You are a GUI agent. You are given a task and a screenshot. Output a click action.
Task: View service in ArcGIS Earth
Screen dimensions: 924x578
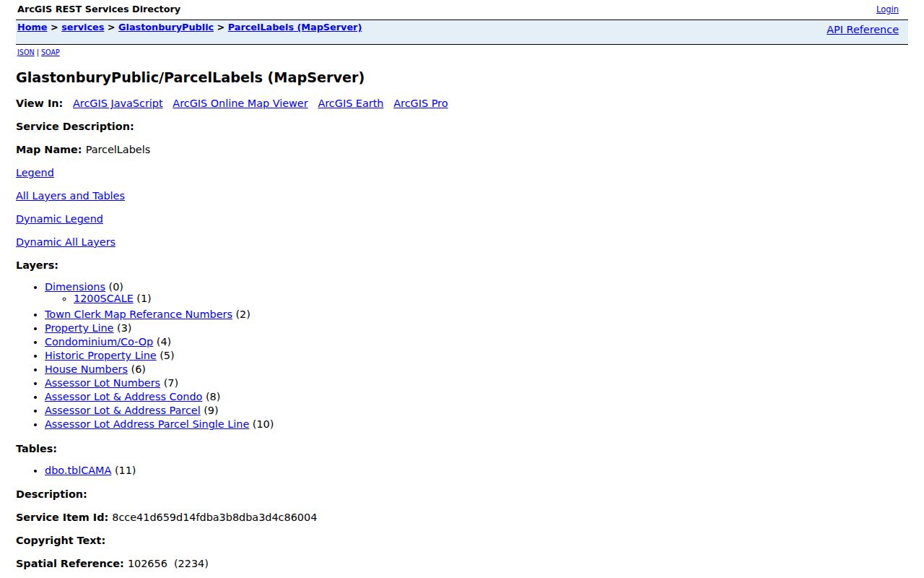pos(351,103)
